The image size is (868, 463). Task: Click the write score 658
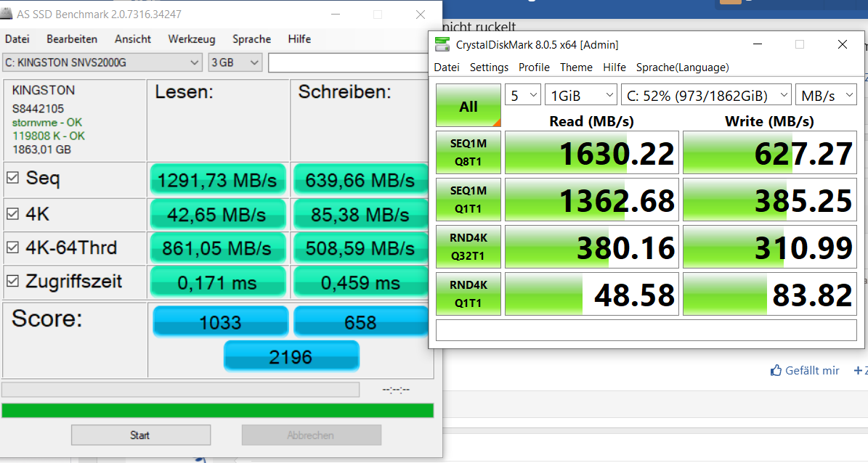[361, 321]
